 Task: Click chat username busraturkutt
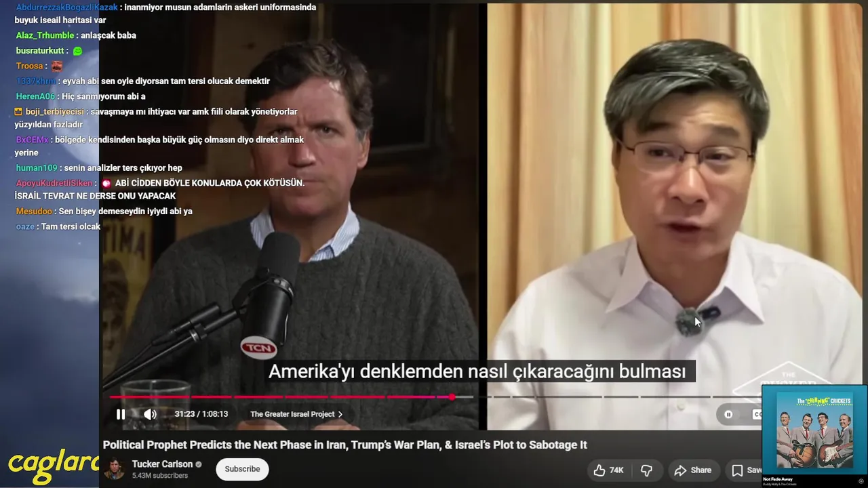[x=40, y=51]
